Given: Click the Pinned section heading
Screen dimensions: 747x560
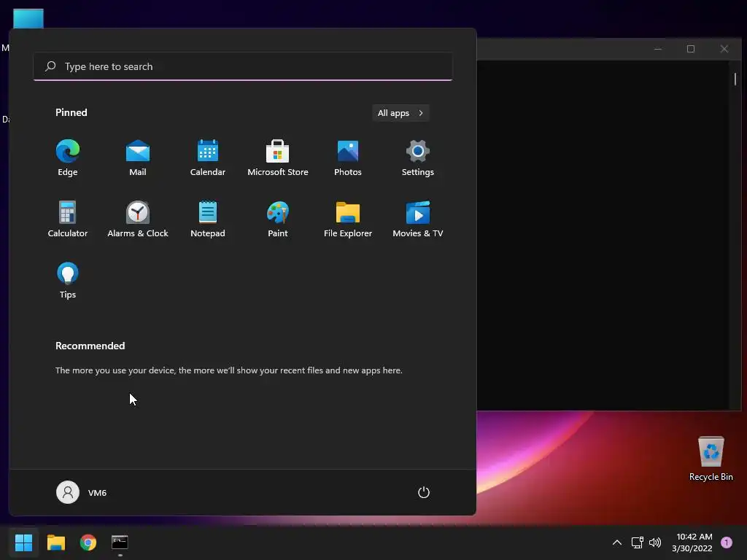Looking at the screenshot, I should tap(71, 112).
